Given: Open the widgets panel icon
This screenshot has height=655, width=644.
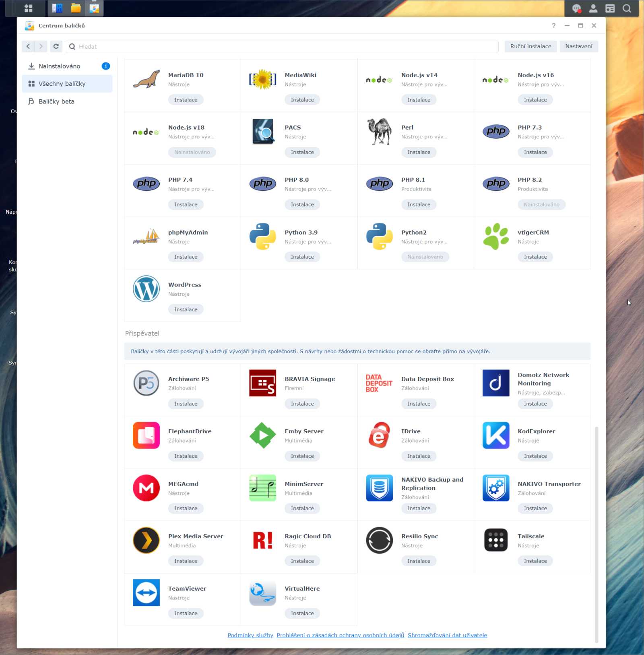Looking at the screenshot, I should tap(610, 8).
